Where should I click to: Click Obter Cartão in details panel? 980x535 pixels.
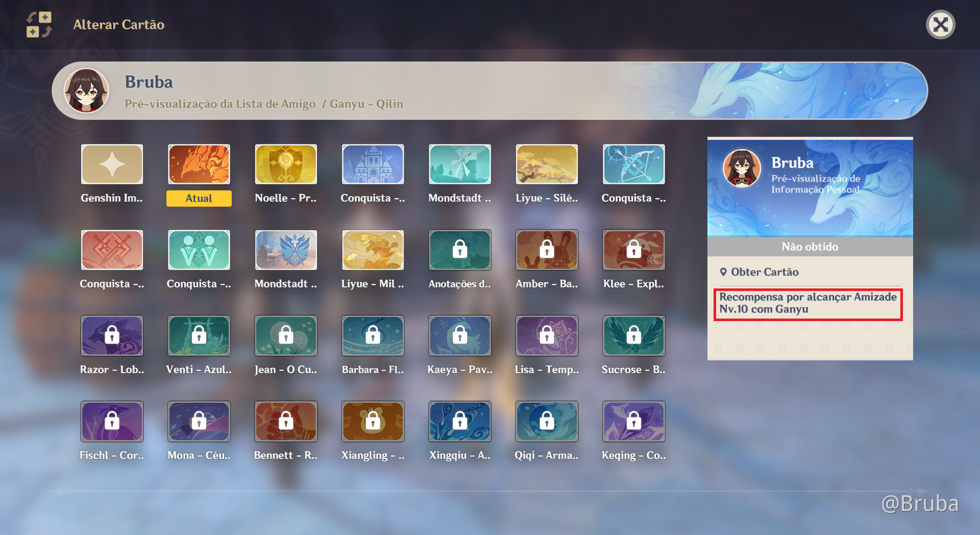(764, 272)
